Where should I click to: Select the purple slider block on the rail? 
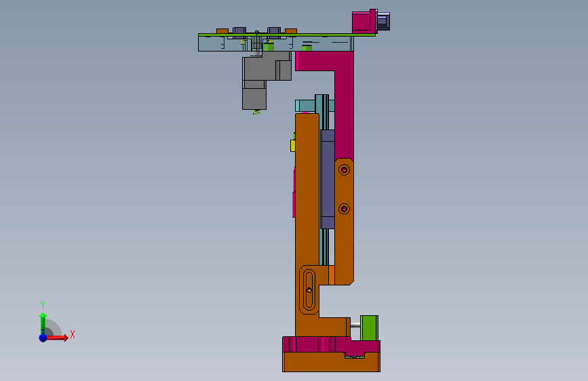[328, 179]
